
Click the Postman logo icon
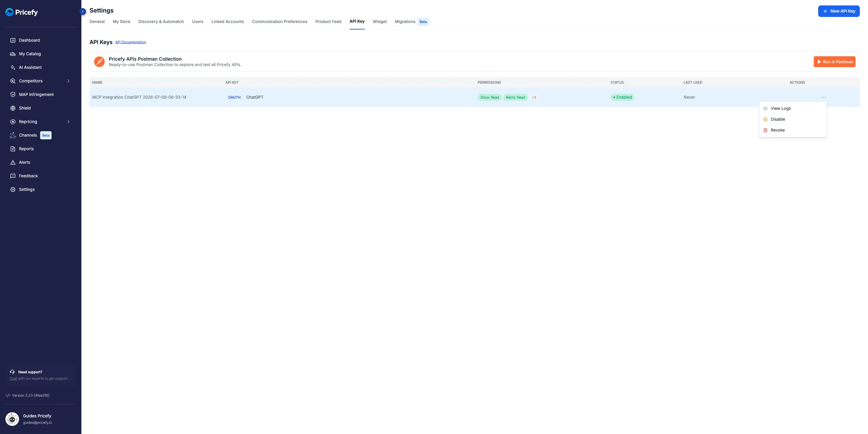[99, 62]
